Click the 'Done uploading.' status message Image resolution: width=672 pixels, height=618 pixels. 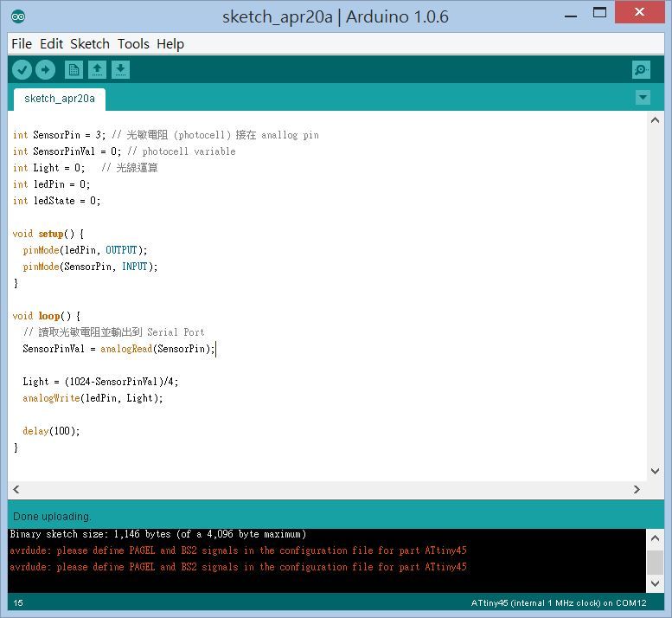pos(52,517)
